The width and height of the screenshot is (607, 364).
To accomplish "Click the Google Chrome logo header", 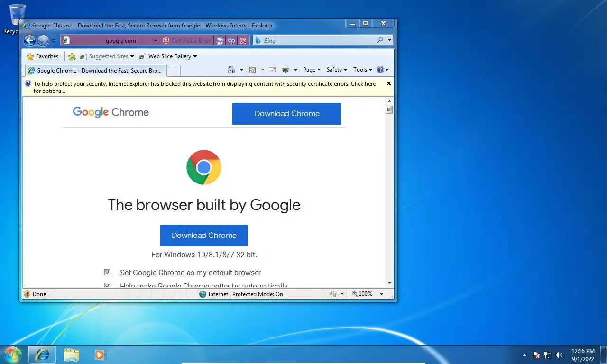I will coord(111,112).
